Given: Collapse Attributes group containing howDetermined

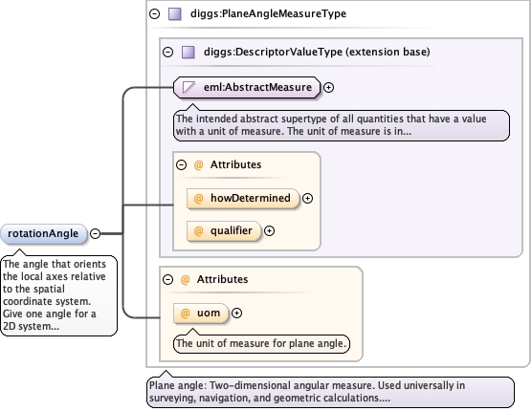Looking at the screenshot, I should 182,165.
